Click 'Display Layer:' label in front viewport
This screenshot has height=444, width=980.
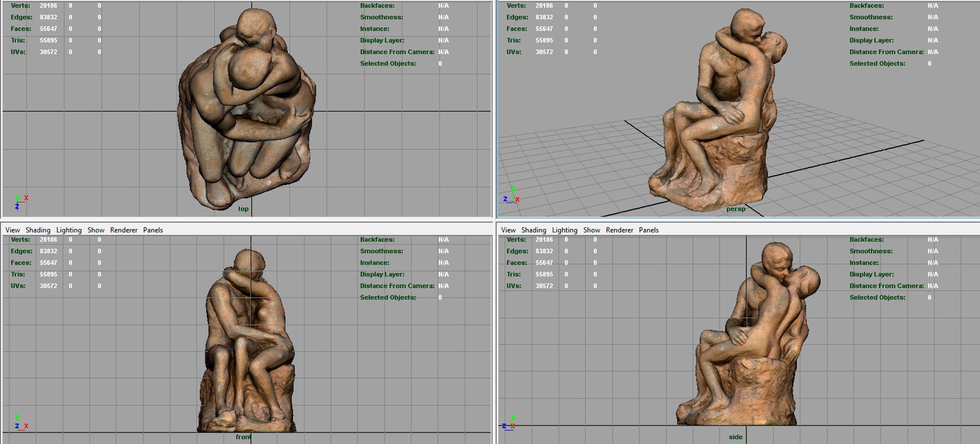tap(382, 274)
